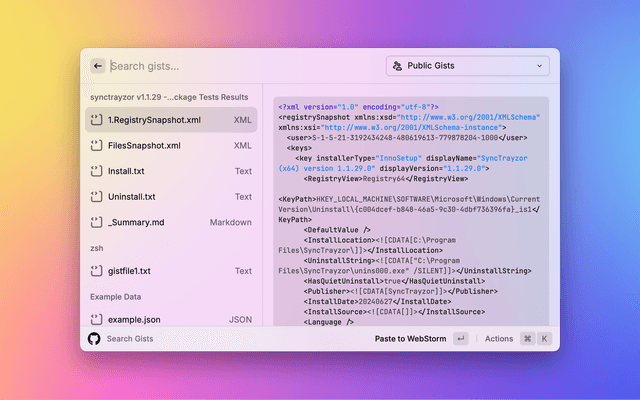Click the _Summary.md file icon
Screen dimensions: 640x400
click(97, 222)
